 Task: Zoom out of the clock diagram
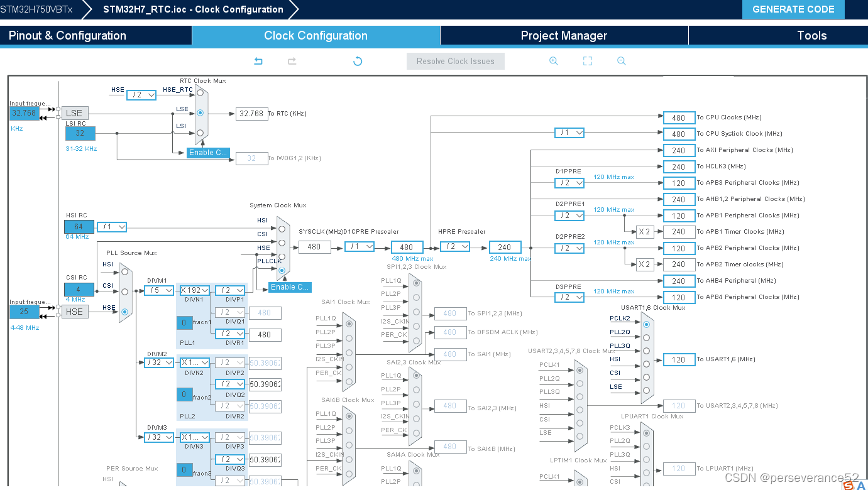coord(622,61)
